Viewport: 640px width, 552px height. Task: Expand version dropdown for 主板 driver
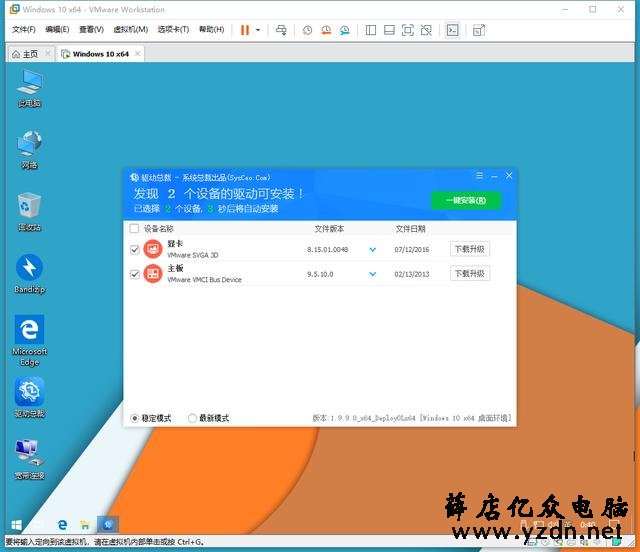click(373, 274)
